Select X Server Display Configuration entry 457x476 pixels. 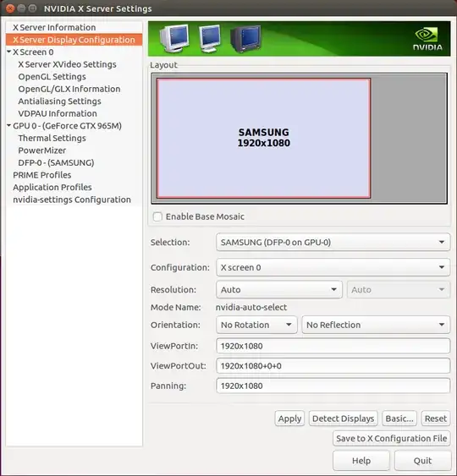(x=74, y=40)
